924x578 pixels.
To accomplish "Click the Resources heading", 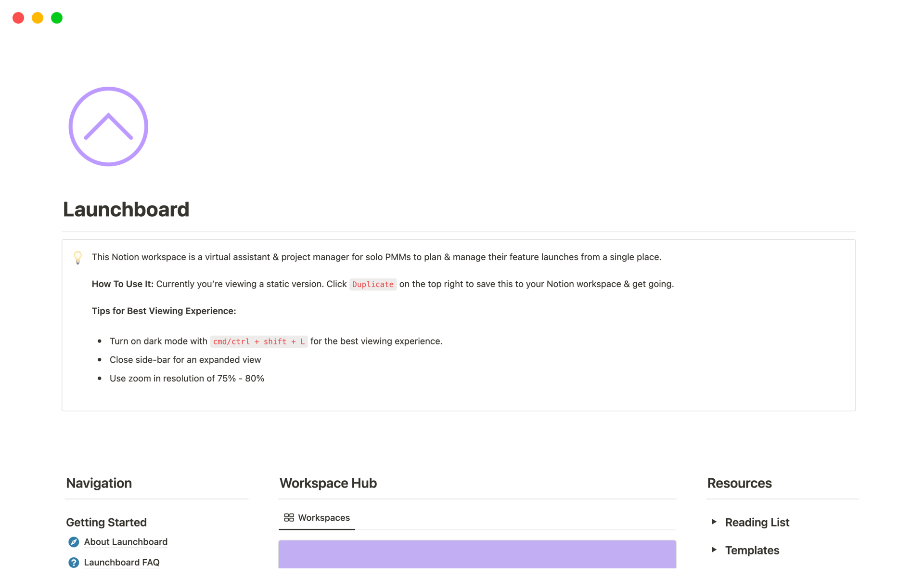I will (x=739, y=483).
